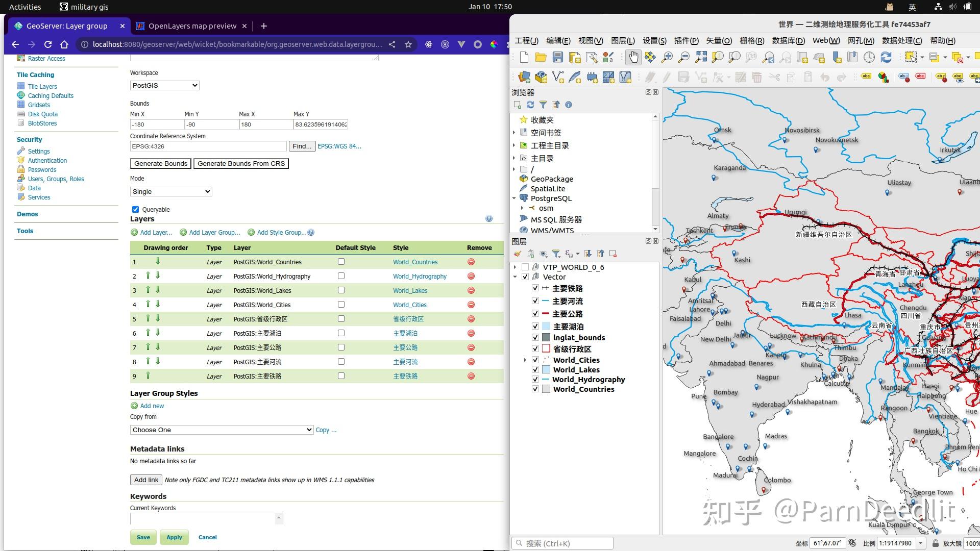Open the Data Source Manager
The height and width of the screenshot is (551, 980).
point(524,77)
